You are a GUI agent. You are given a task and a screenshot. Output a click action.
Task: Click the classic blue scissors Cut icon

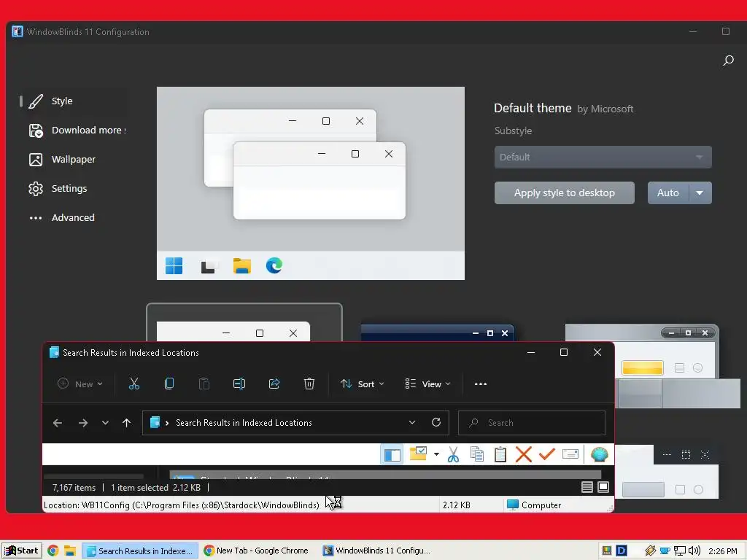point(454,454)
